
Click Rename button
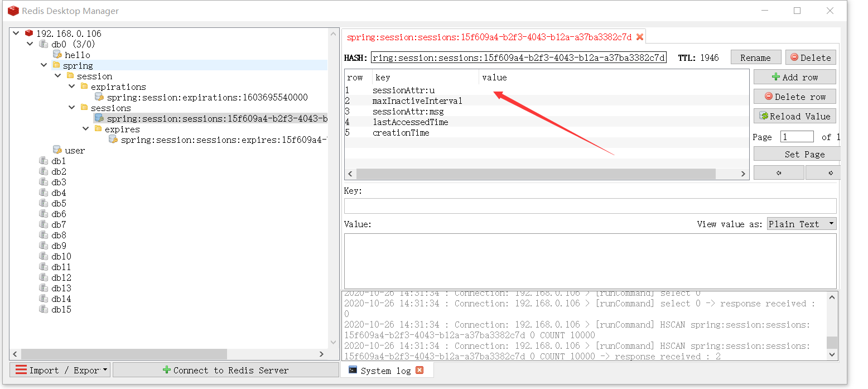click(x=755, y=57)
